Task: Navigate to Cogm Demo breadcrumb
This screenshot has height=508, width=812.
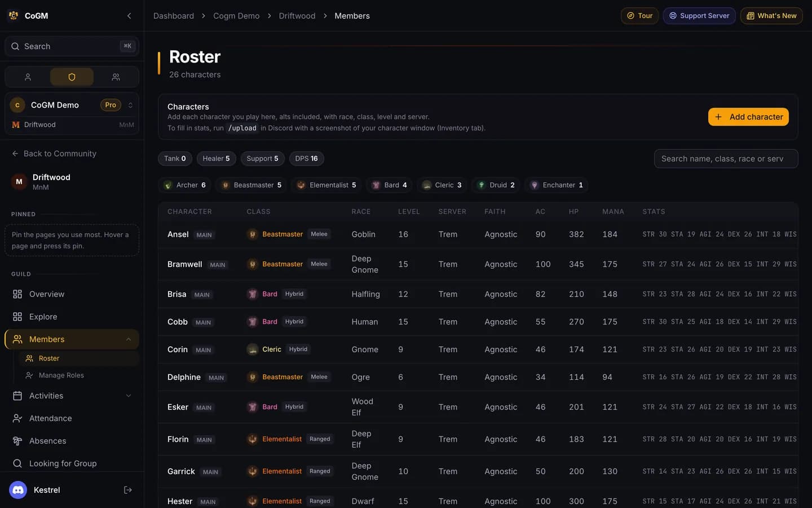Action: pyautogui.click(x=236, y=16)
